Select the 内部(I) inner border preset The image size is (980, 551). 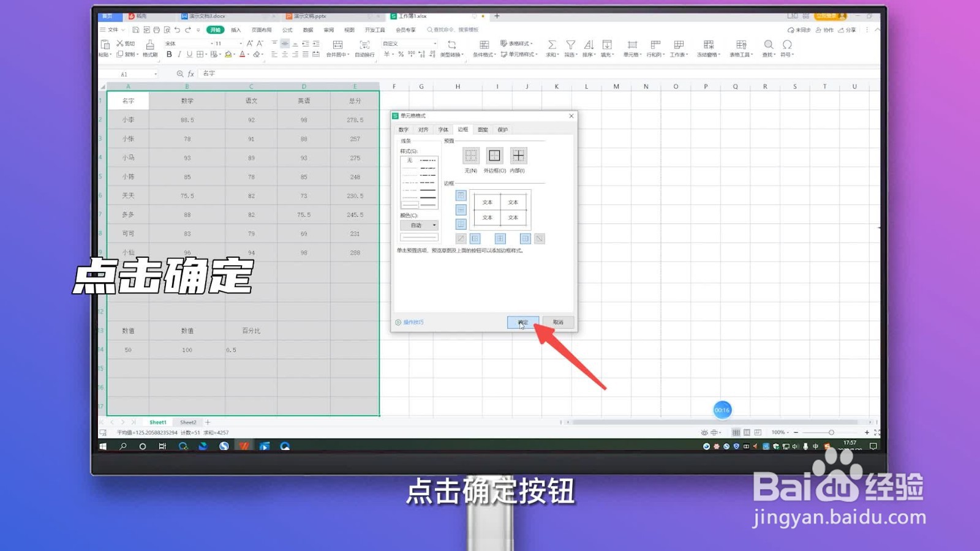[x=518, y=156]
